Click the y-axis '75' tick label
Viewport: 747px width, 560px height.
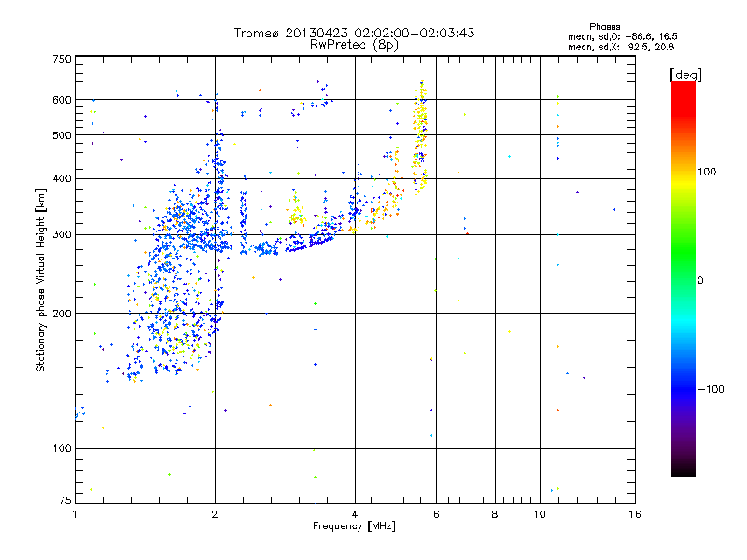point(65,500)
